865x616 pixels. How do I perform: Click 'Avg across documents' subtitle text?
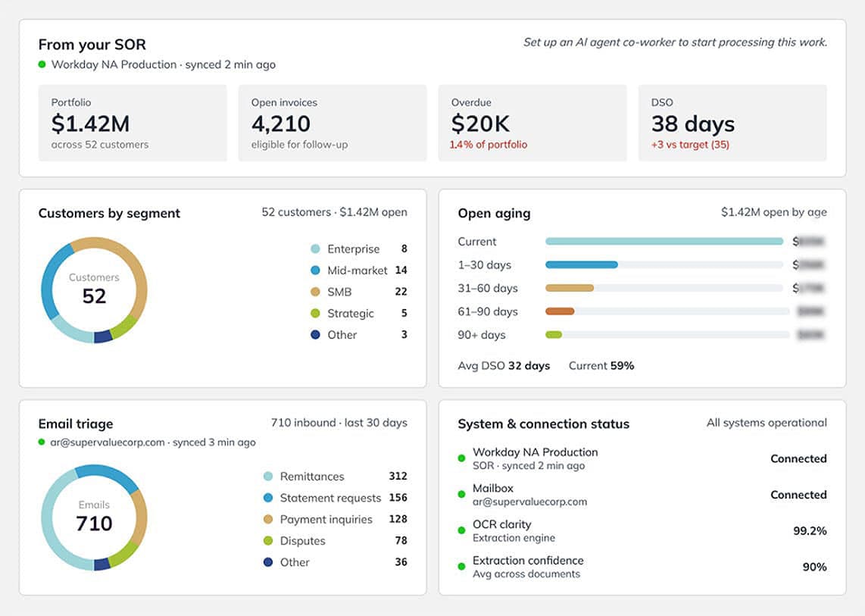(x=526, y=574)
